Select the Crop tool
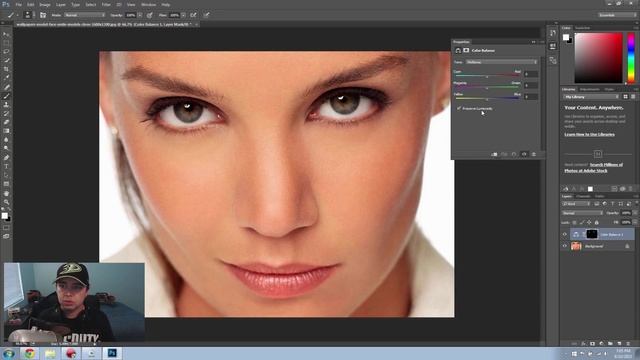This screenshot has width=640, height=360. tap(6, 69)
